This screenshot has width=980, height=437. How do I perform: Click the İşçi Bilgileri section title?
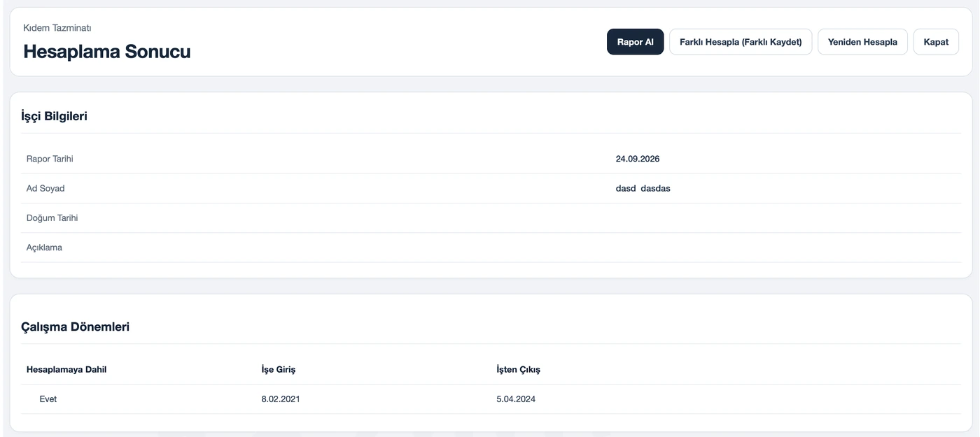[x=54, y=116]
